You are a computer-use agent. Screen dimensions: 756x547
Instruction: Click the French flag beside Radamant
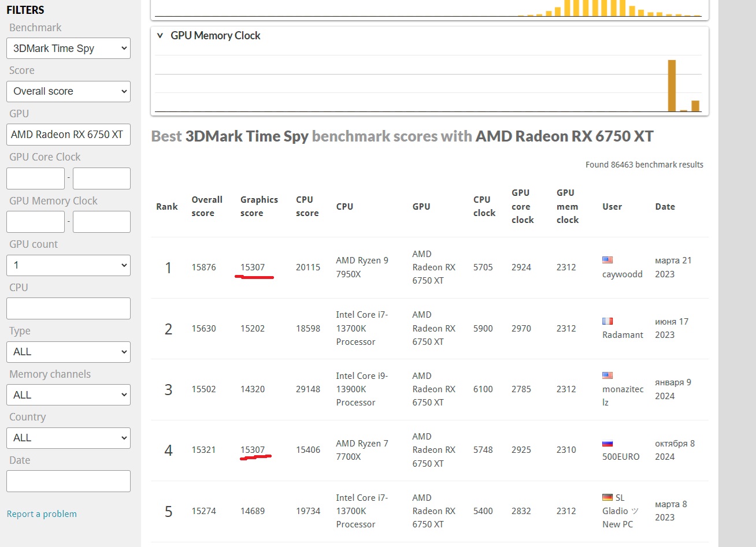[x=607, y=321]
